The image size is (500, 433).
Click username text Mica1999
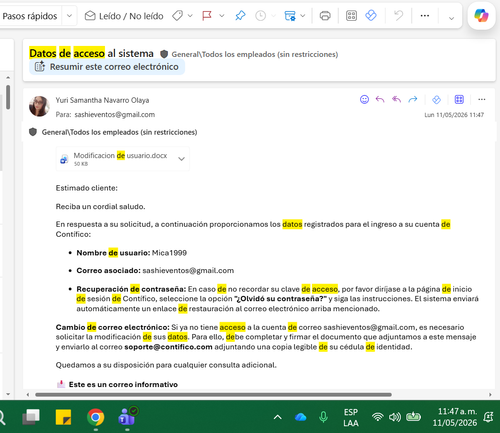click(169, 253)
